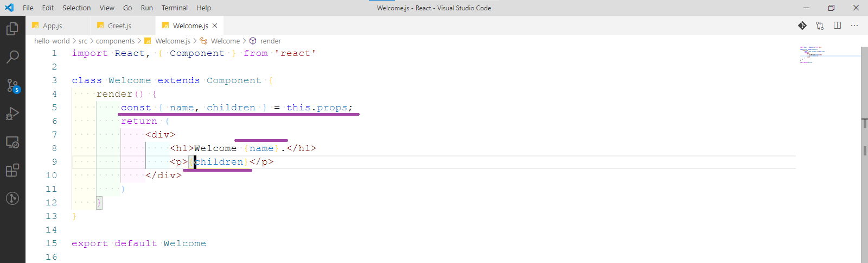
Task: Restore down the VS Code window
Action: (x=831, y=8)
